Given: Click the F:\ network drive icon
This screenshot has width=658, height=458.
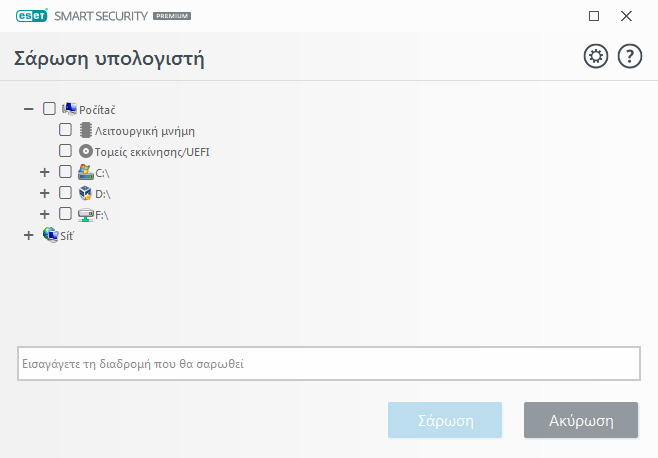Looking at the screenshot, I should (x=85, y=214).
